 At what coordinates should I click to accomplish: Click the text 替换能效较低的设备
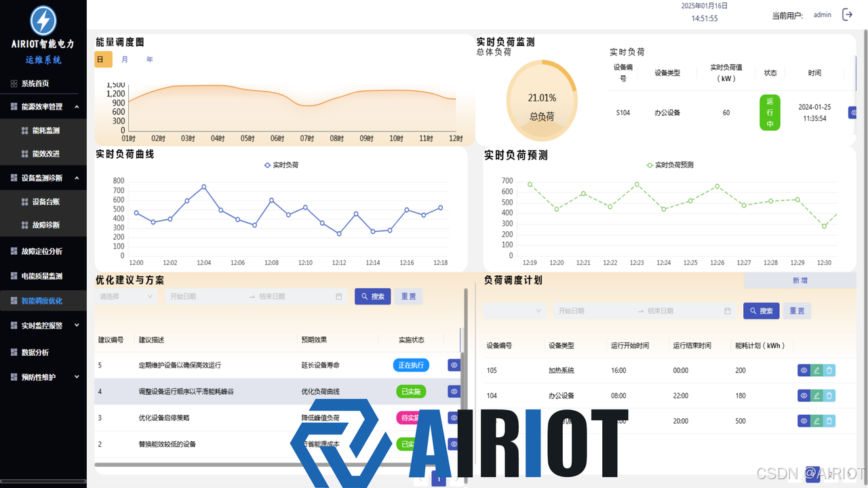(x=167, y=445)
